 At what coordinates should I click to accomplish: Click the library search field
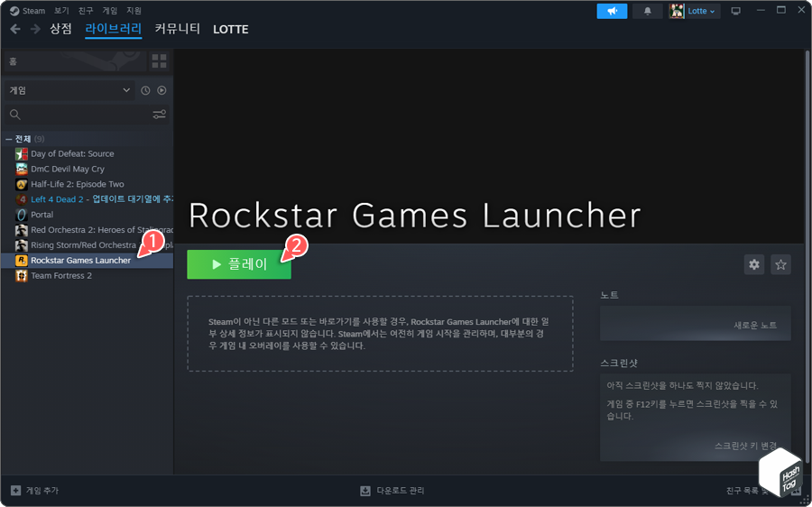87,115
